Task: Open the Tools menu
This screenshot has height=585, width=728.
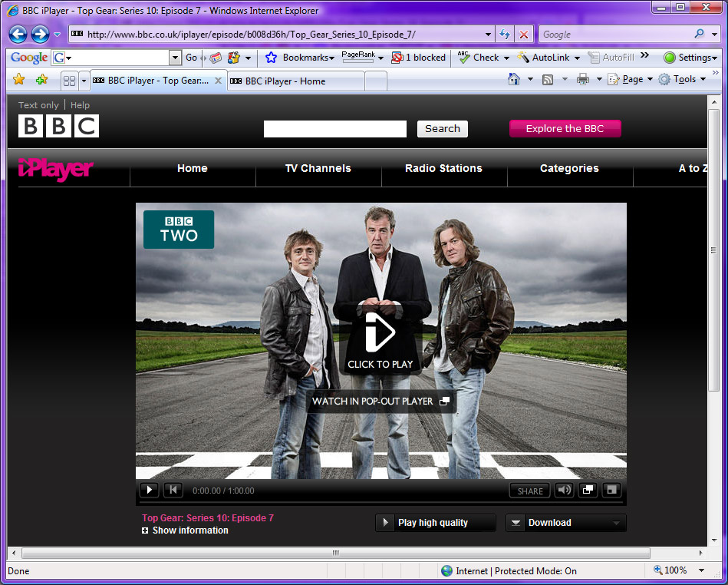Action: point(683,79)
